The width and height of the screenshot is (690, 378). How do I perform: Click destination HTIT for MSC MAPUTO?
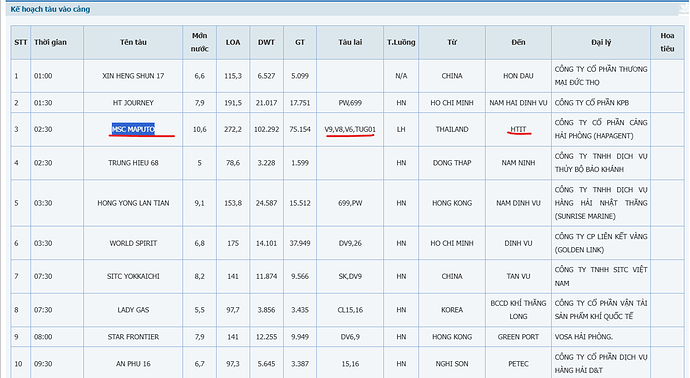coord(518,129)
